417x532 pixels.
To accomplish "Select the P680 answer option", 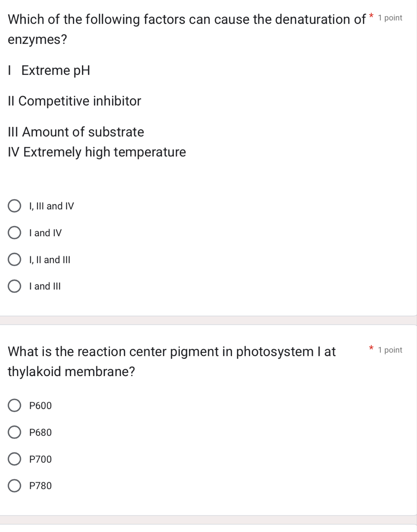I will point(14,432).
